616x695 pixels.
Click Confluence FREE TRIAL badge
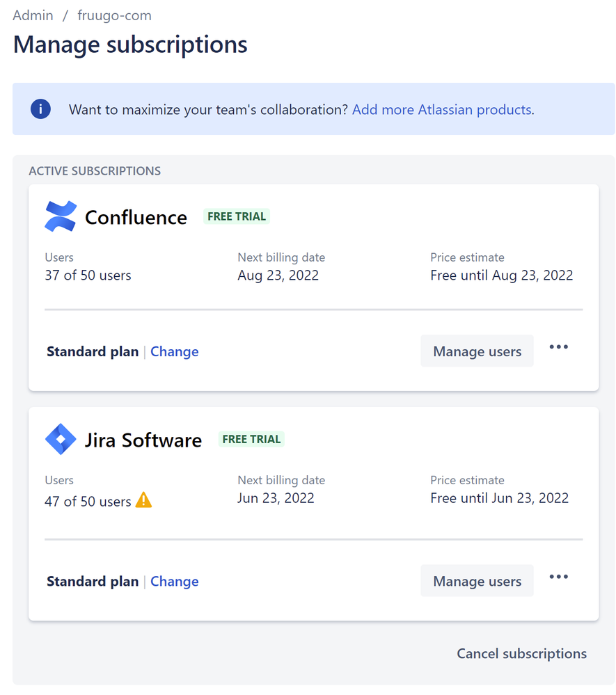(x=237, y=216)
